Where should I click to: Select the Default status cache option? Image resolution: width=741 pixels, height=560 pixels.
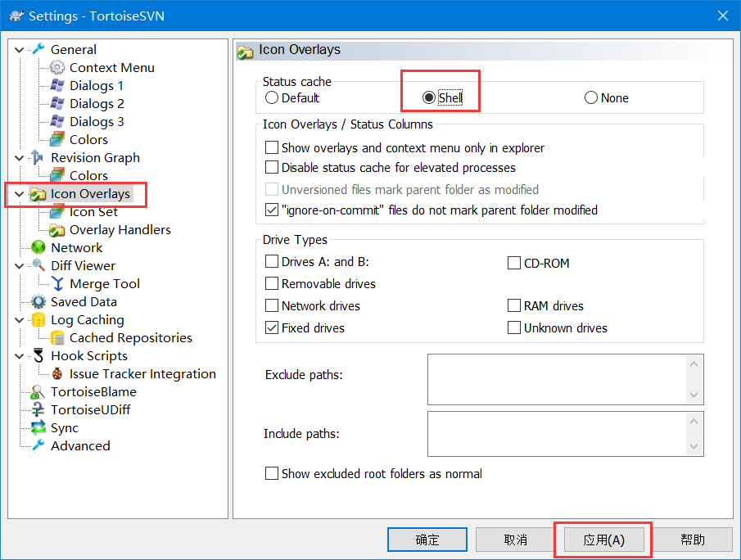pyautogui.click(x=272, y=97)
